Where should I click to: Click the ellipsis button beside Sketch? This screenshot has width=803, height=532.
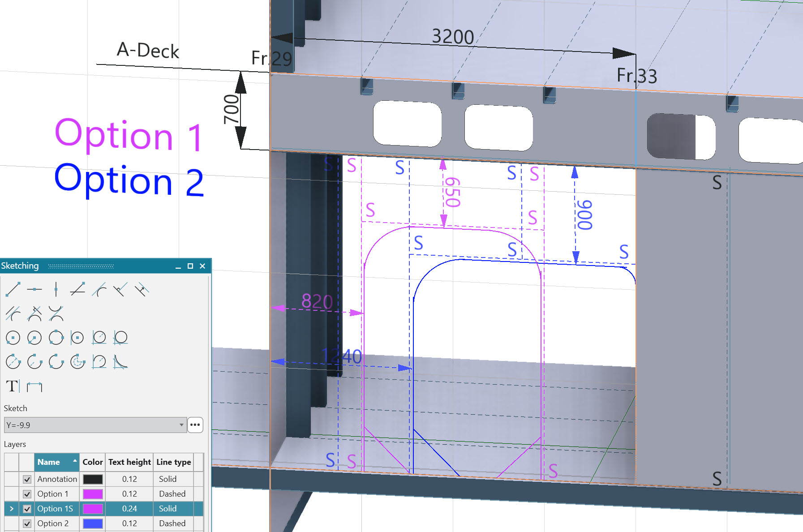tap(195, 425)
